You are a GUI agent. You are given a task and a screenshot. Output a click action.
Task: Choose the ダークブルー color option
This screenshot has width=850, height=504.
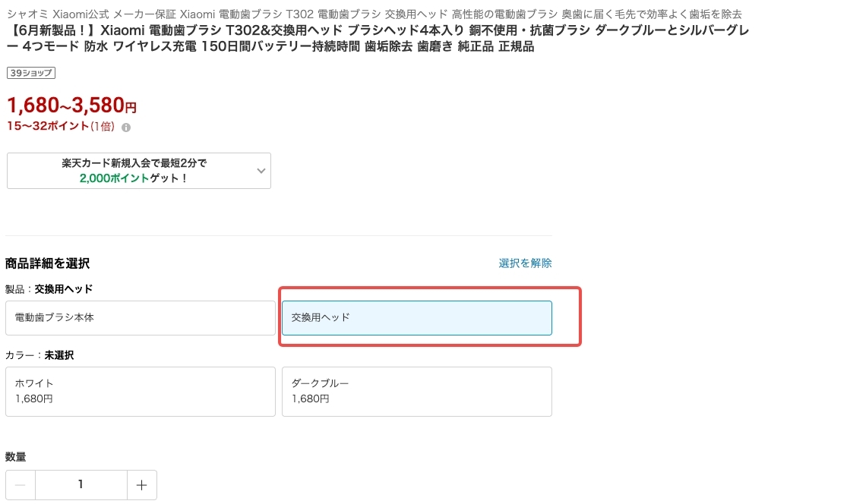[417, 392]
